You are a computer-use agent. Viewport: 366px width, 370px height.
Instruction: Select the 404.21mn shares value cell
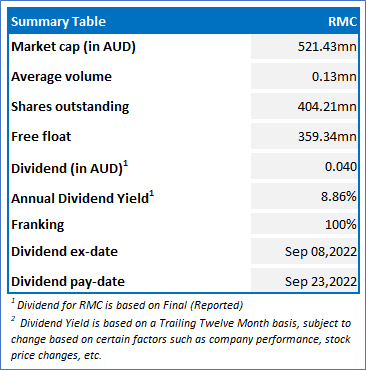tap(304, 106)
